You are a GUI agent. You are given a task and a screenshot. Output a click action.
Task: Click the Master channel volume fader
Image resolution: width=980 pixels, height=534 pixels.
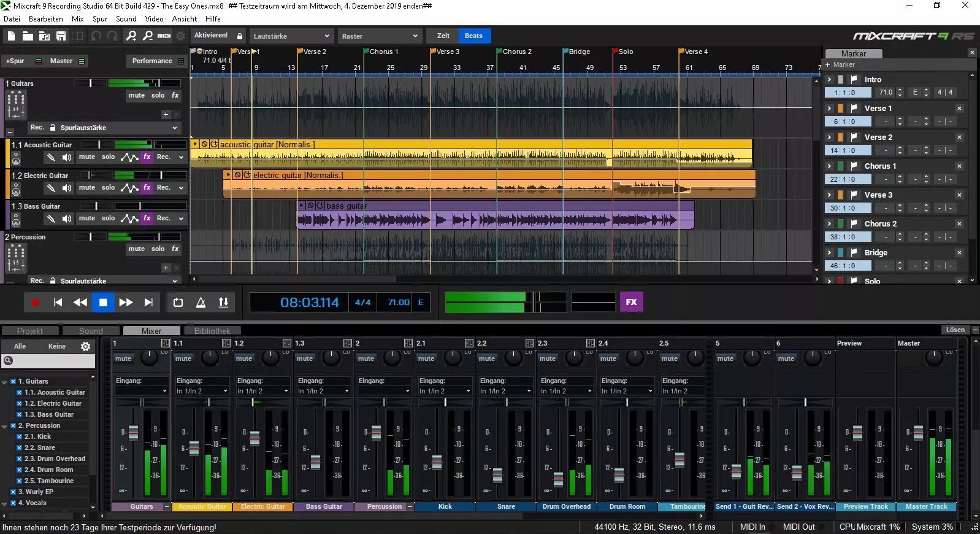coord(918,432)
